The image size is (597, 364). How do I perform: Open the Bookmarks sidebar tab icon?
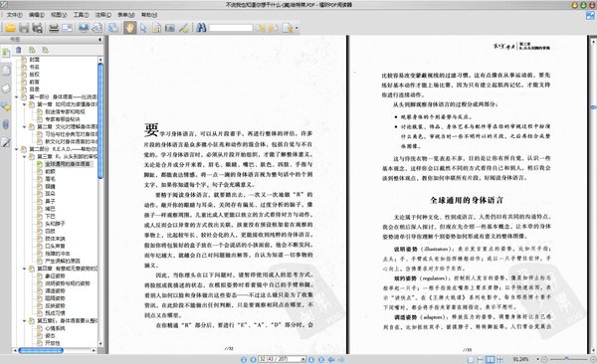click(6, 53)
